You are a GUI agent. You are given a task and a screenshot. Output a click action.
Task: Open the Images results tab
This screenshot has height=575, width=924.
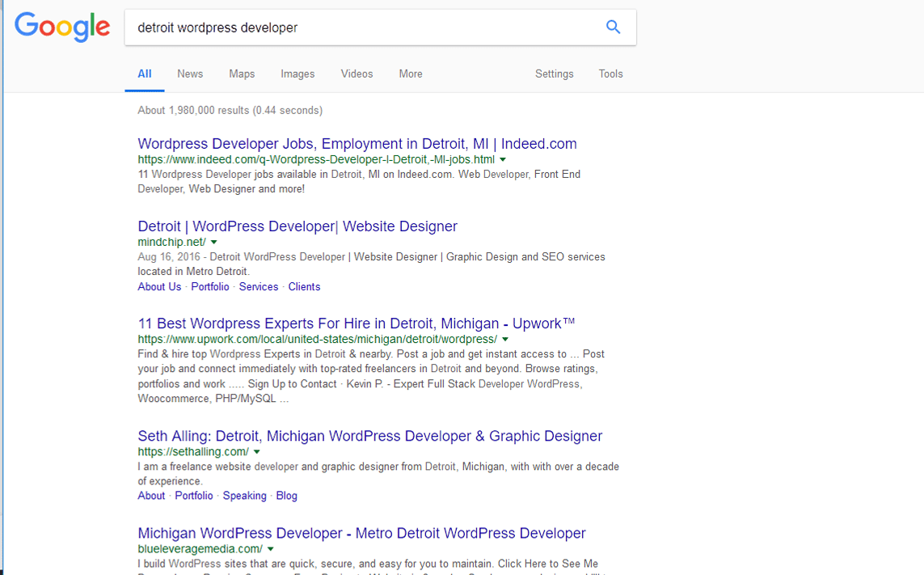click(x=297, y=74)
